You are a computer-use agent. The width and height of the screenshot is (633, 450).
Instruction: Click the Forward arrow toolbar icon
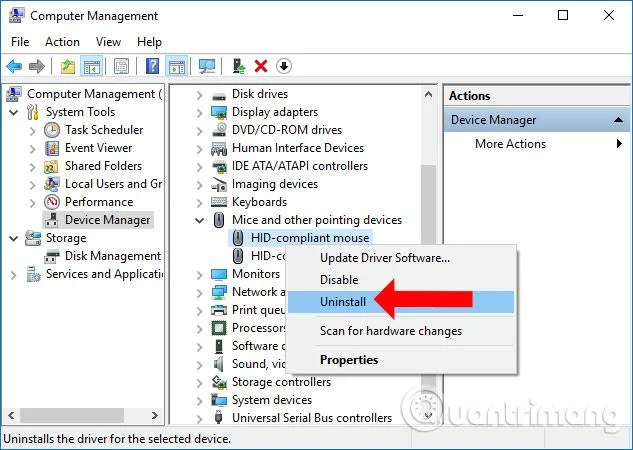tap(37, 66)
